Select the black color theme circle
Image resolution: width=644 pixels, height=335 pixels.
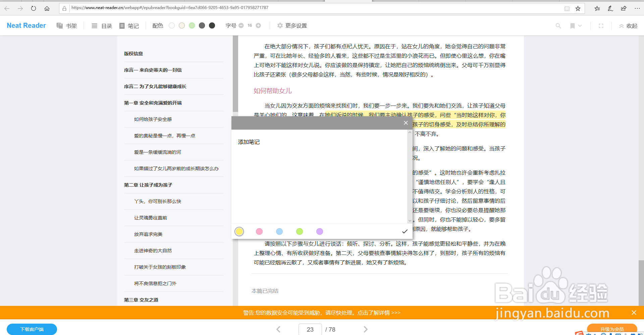[212, 25]
